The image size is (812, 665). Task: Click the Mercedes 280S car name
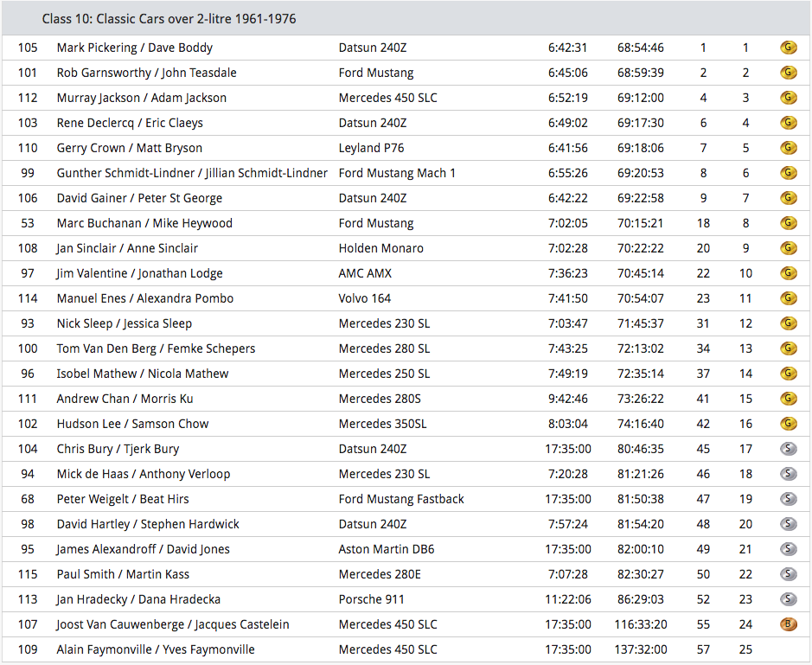tap(380, 399)
